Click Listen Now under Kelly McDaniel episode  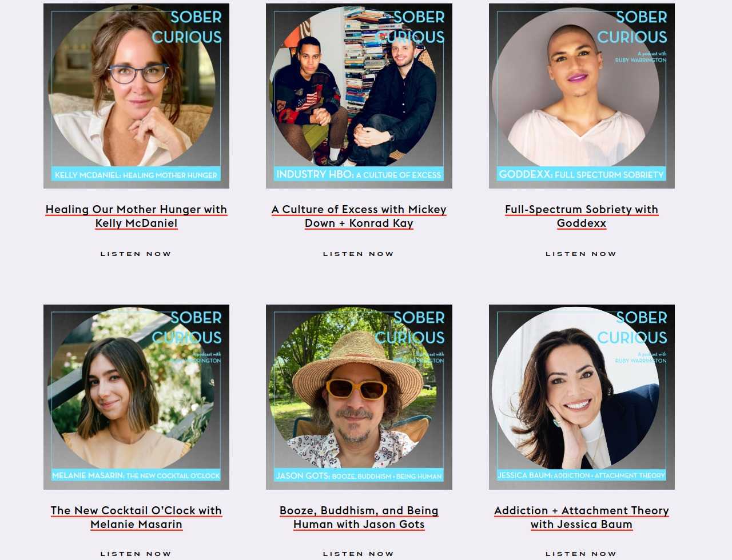click(x=136, y=254)
